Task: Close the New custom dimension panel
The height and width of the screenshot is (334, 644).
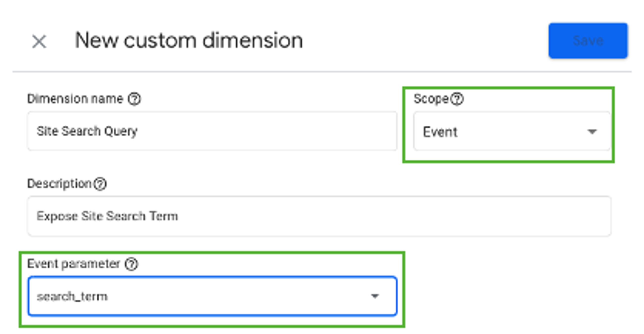Action: 39,41
